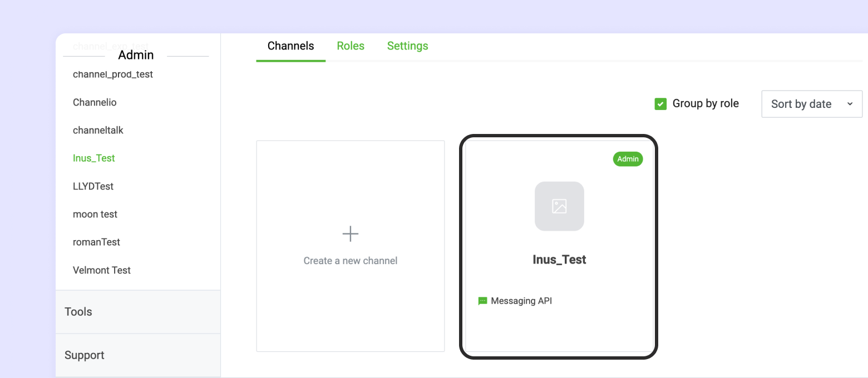Open the Settings tab
The image size is (868, 378).
tap(407, 46)
